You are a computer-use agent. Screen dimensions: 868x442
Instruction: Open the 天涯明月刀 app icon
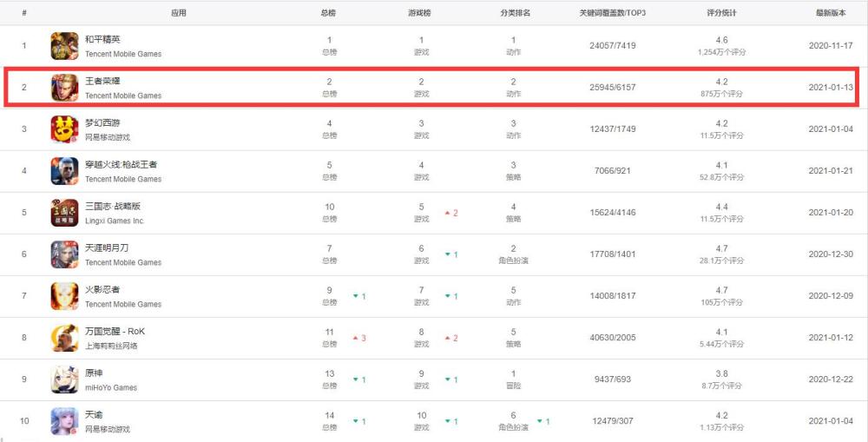pos(65,254)
